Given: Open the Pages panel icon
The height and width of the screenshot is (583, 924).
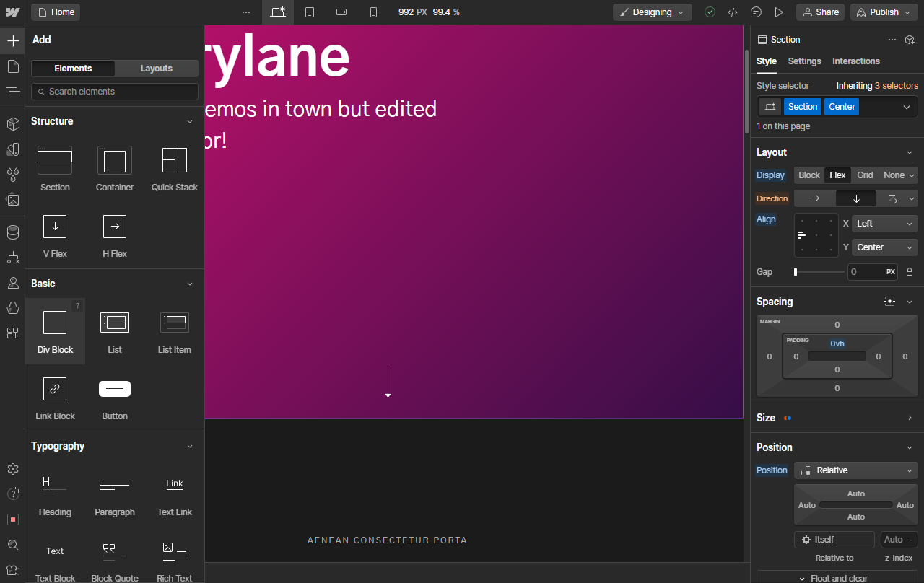Looking at the screenshot, I should (x=13, y=66).
